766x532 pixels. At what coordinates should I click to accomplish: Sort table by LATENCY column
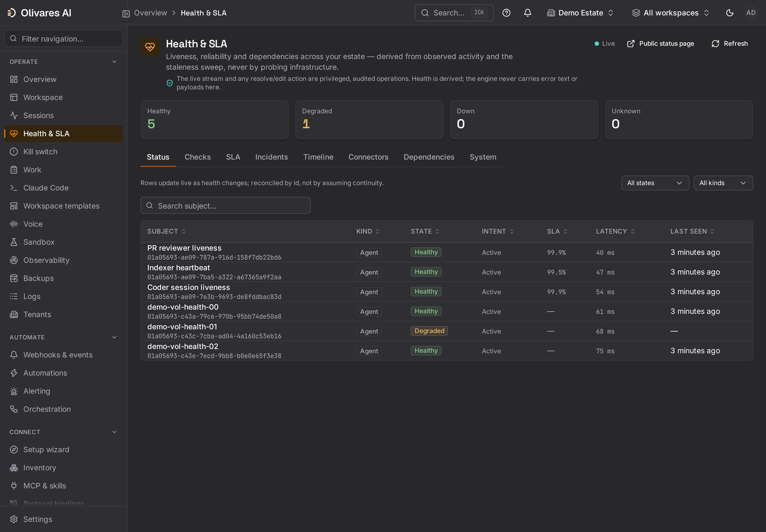(x=615, y=231)
